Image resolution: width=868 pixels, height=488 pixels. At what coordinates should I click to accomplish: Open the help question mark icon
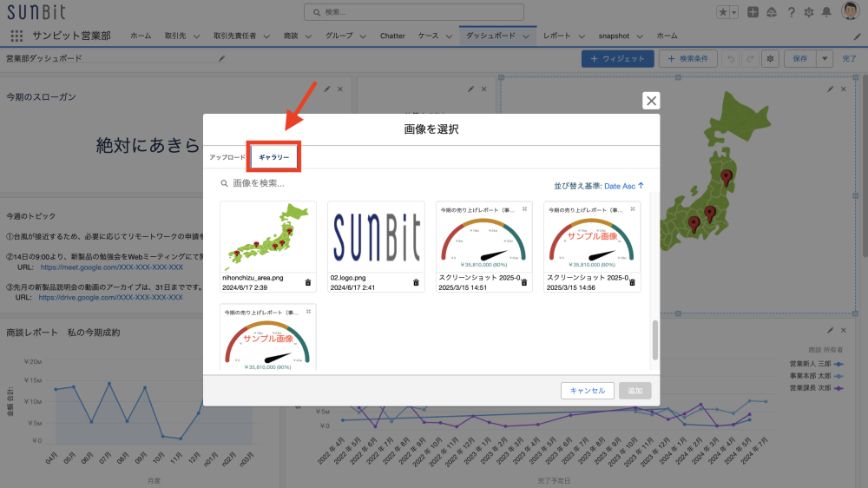point(791,11)
